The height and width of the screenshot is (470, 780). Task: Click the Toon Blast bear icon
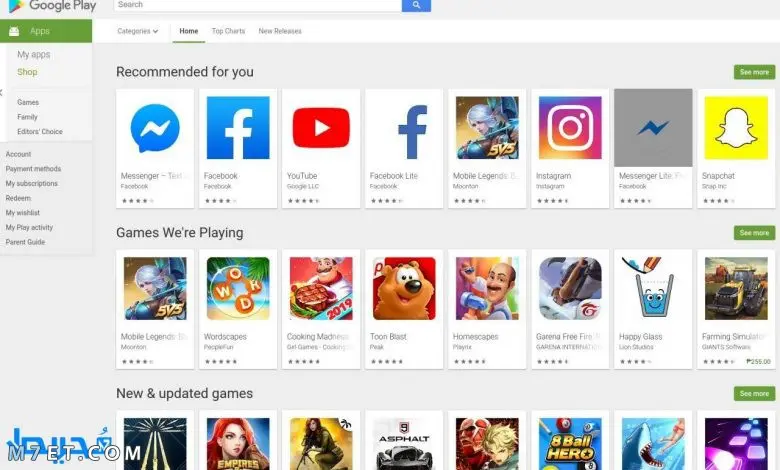404,288
